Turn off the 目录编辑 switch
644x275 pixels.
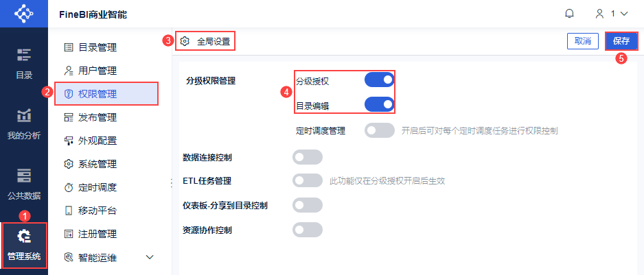click(379, 105)
